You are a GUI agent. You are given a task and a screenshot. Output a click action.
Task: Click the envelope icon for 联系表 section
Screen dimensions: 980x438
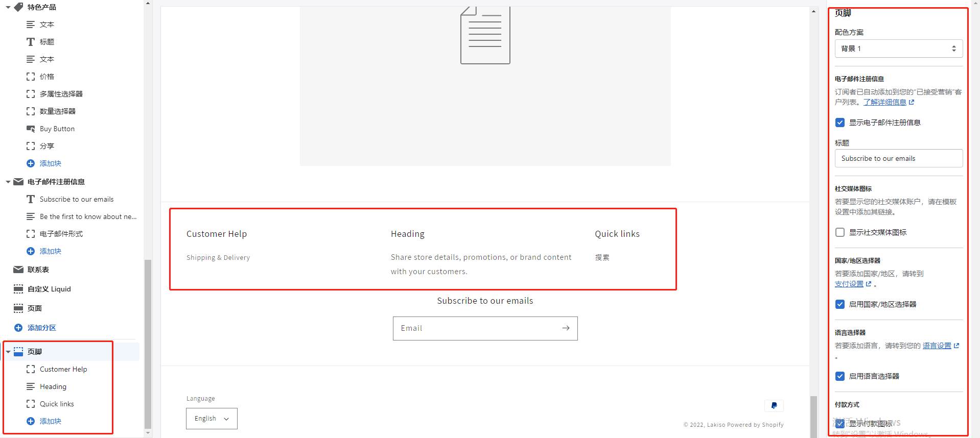click(x=18, y=270)
